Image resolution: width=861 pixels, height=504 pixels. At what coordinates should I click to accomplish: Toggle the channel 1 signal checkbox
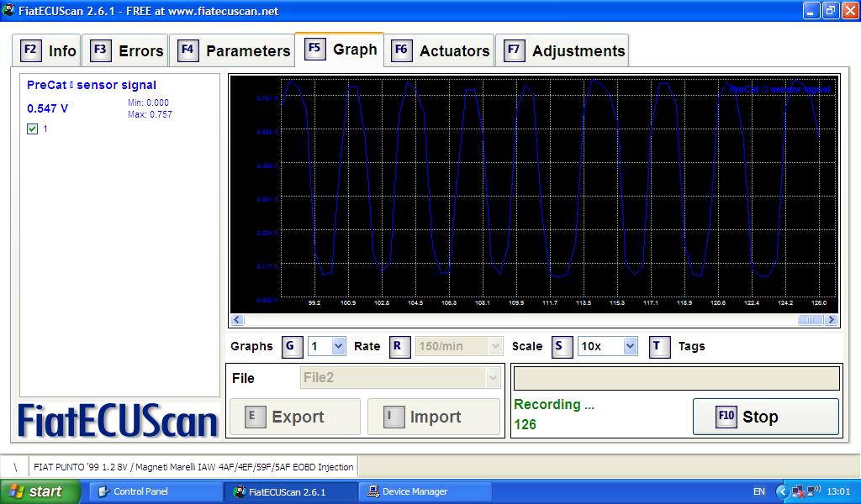[31, 129]
